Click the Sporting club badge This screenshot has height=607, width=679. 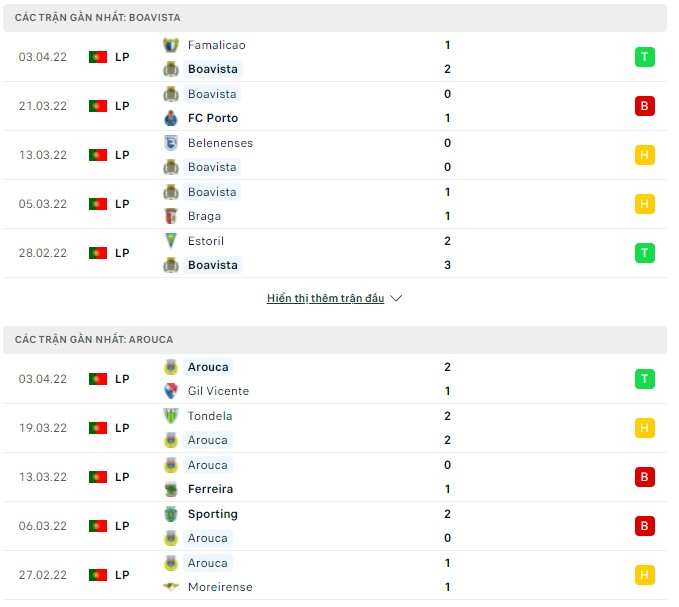(x=170, y=514)
